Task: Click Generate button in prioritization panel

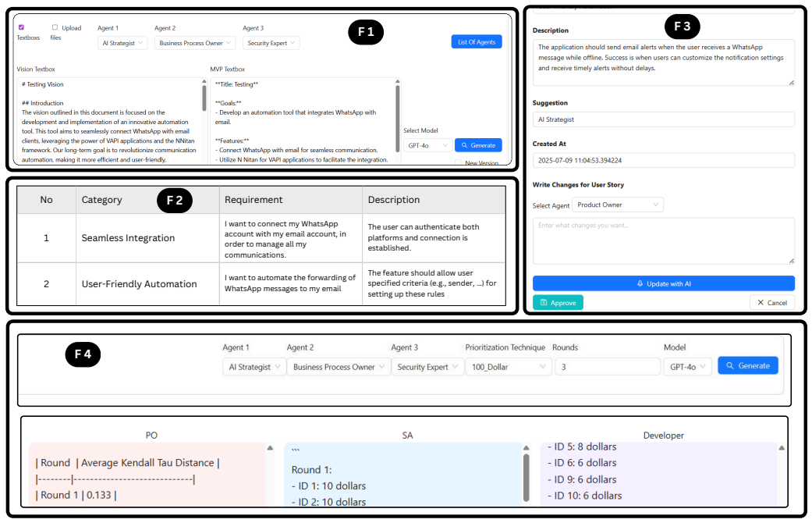Action: [x=748, y=366]
